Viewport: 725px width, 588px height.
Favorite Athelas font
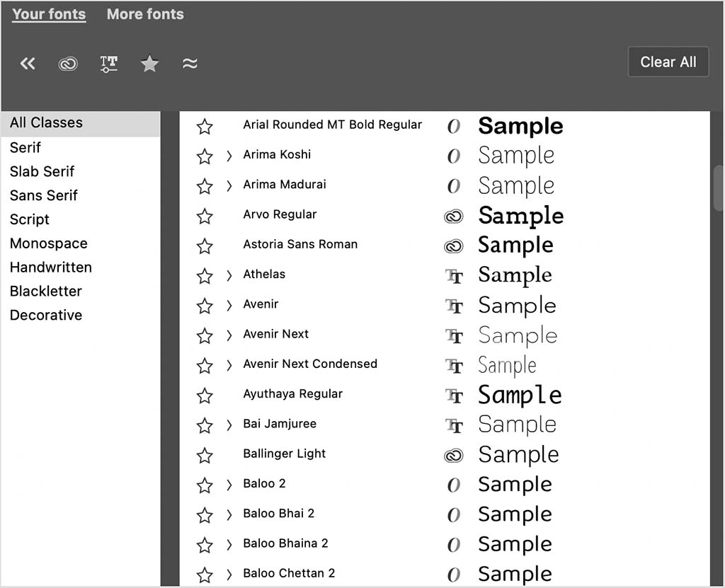coord(205,276)
